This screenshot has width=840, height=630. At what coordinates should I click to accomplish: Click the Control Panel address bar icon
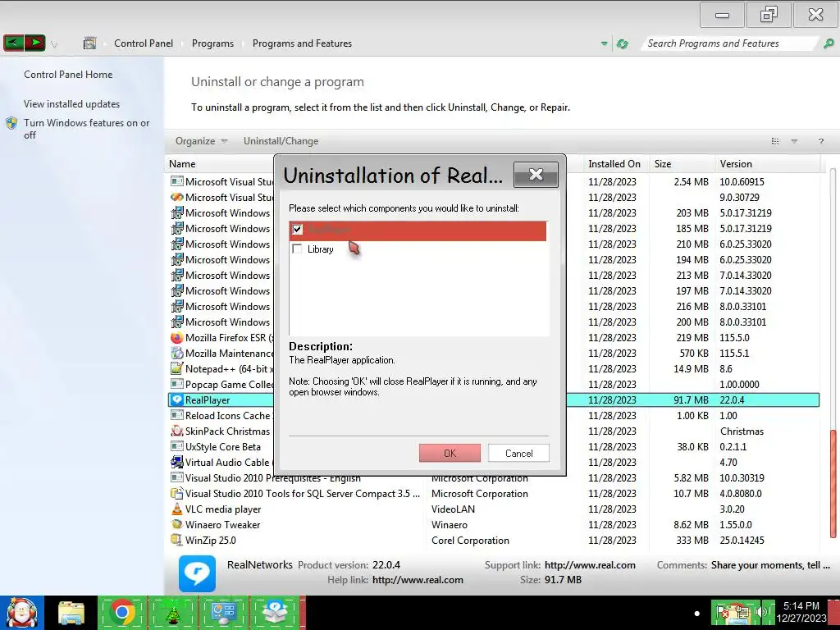[90, 43]
